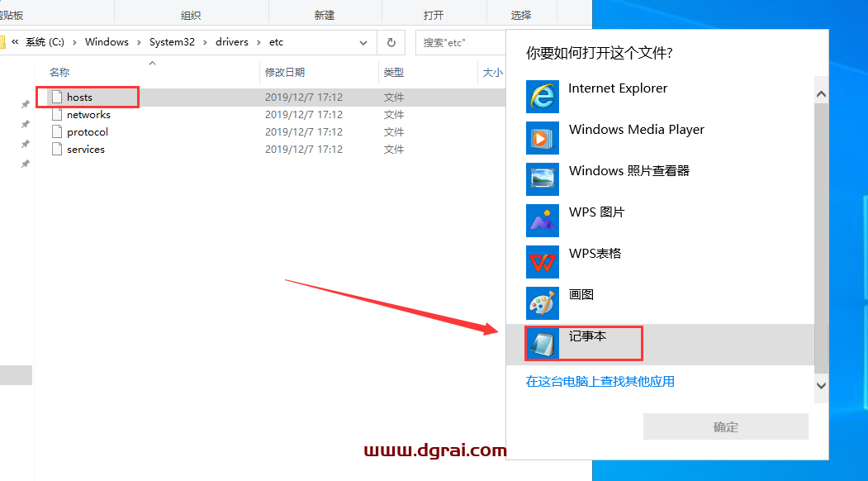Click the Windows 照片查看器 label
This screenshot has width=868, height=481.
tap(629, 171)
